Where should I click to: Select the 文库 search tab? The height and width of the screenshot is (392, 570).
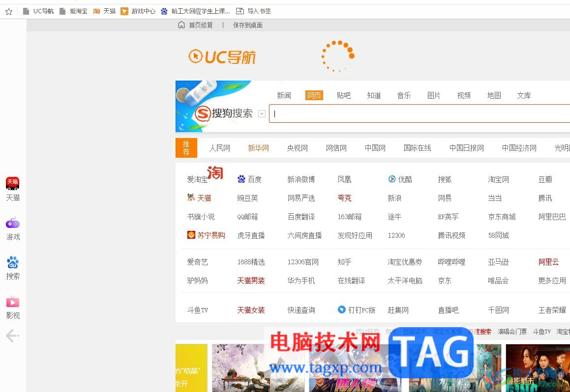point(524,95)
